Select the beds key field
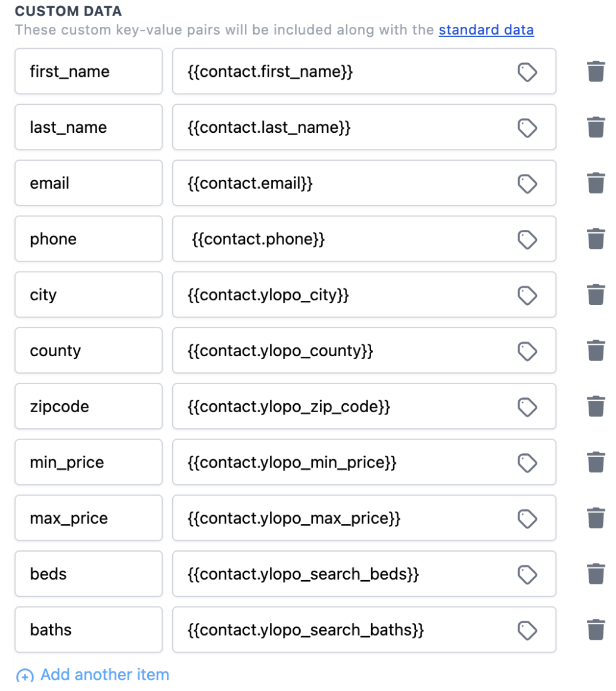616x691 pixels. tap(88, 574)
